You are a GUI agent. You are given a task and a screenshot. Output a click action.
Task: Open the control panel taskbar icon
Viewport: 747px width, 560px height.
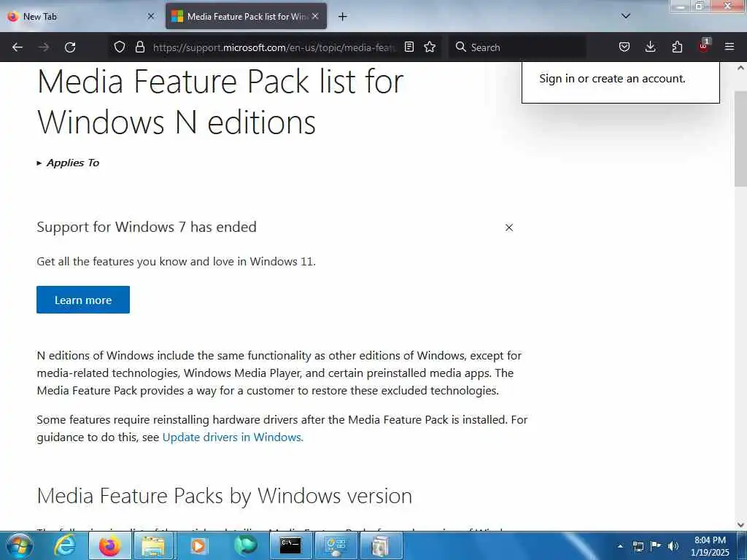point(336,545)
